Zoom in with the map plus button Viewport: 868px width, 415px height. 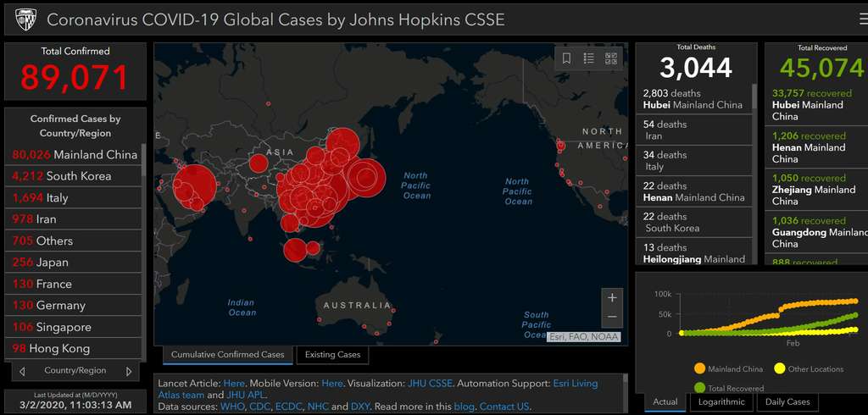(x=612, y=297)
